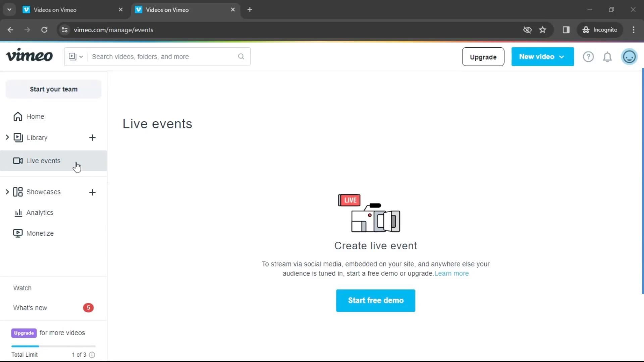Open the notifications bell icon
The width and height of the screenshot is (644, 362).
(607, 57)
